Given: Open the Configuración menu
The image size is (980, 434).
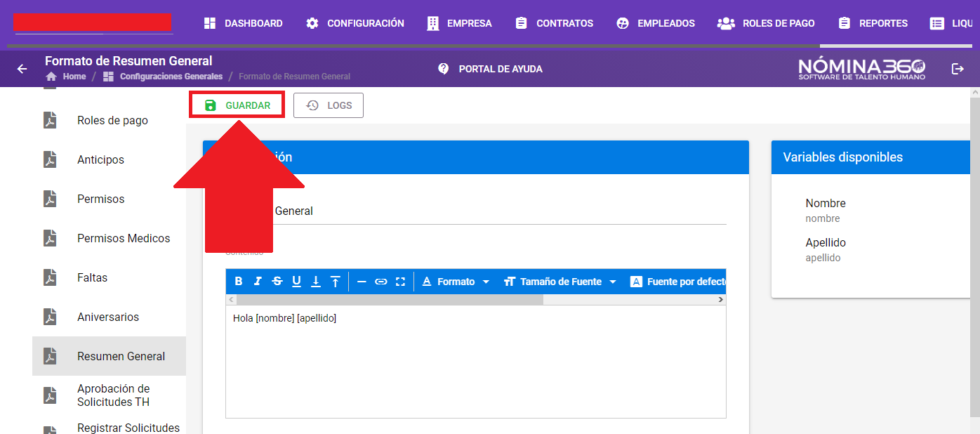Looking at the screenshot, I should (x=355, y=23).
